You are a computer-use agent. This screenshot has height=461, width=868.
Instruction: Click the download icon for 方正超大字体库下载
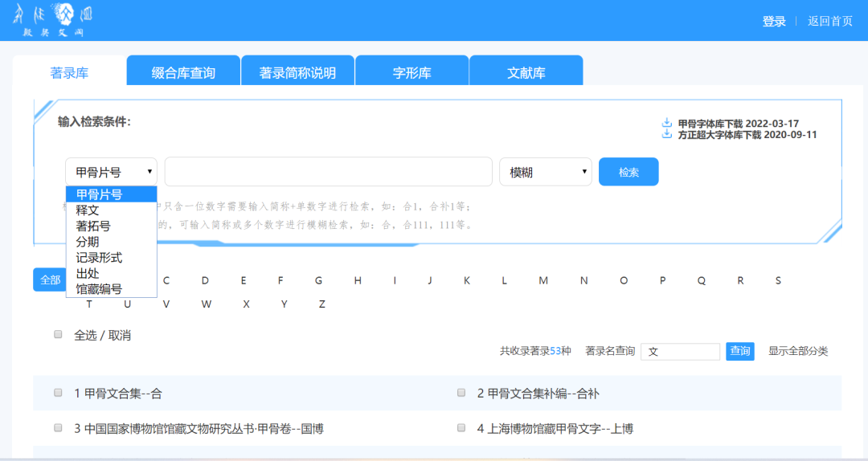(x=667, y=134)
